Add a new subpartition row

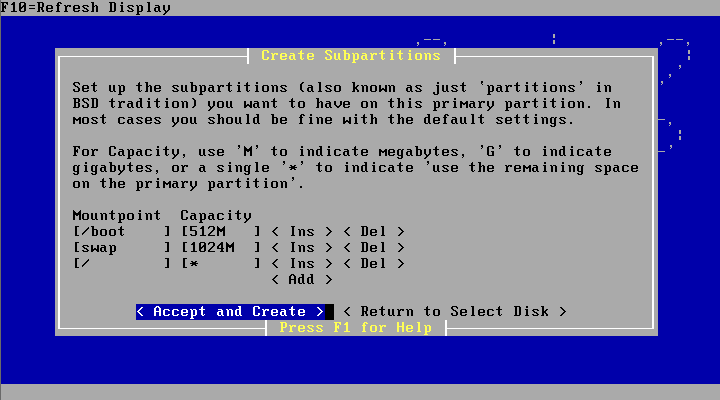(x=301, y=279)
